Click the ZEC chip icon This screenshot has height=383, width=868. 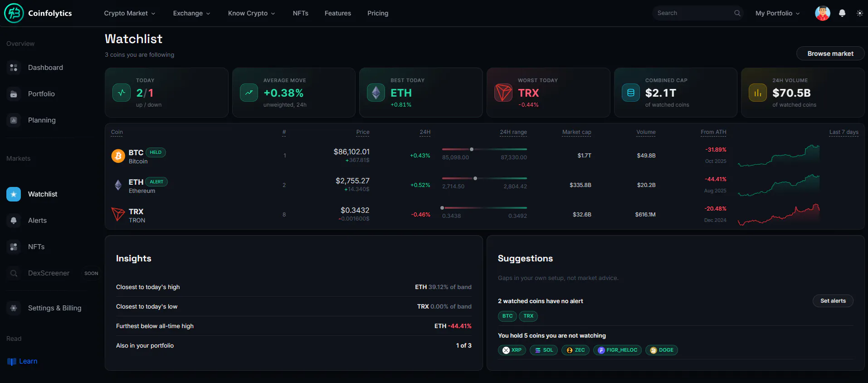(x=570, y=350)
